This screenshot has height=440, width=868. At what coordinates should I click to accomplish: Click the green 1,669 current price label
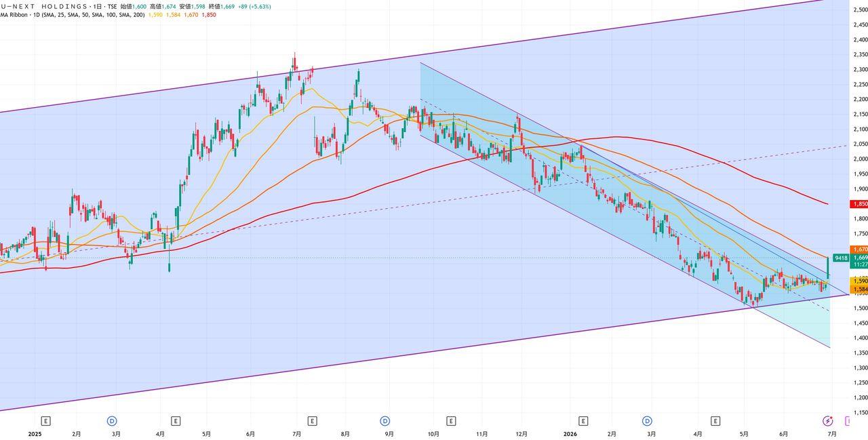click(x=859, y=258)
